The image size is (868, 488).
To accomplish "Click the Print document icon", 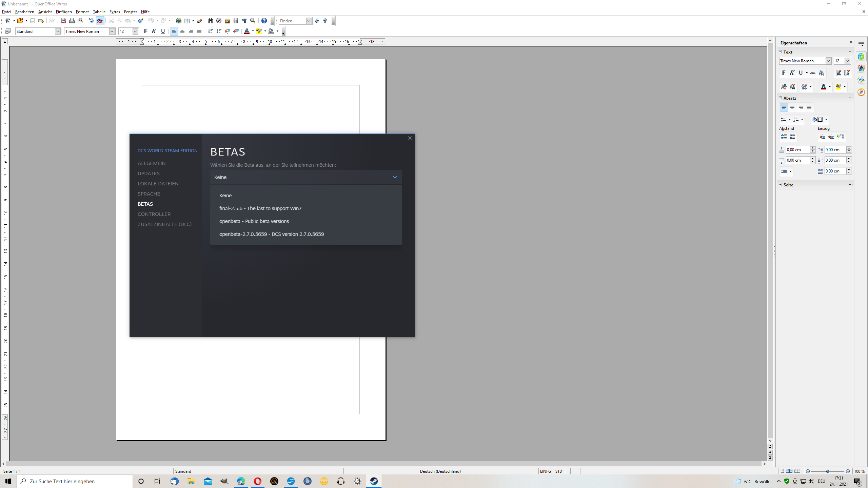I will [72, 21].
